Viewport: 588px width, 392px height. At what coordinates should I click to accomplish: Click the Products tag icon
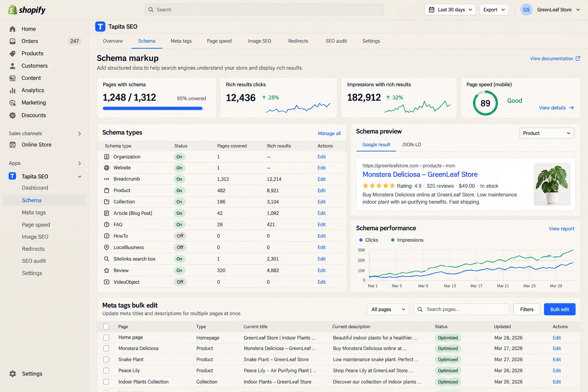(12, 54)
